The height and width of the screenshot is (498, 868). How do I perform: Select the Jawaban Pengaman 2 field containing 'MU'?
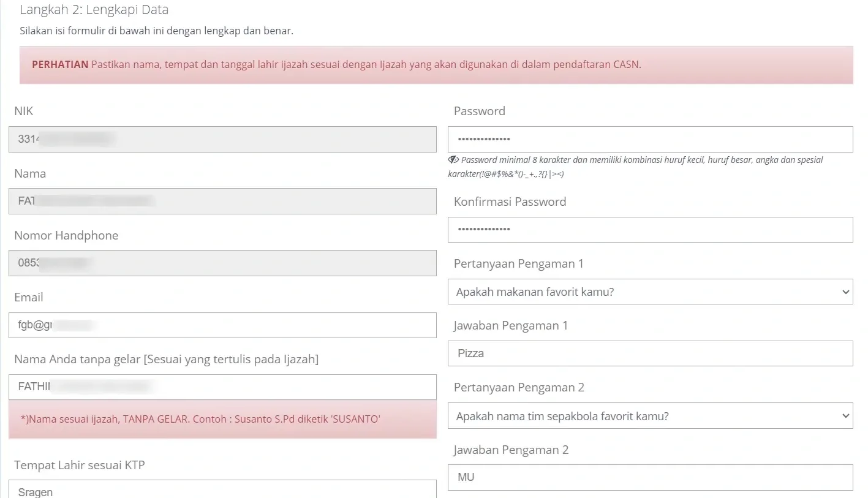coord(651,477)
